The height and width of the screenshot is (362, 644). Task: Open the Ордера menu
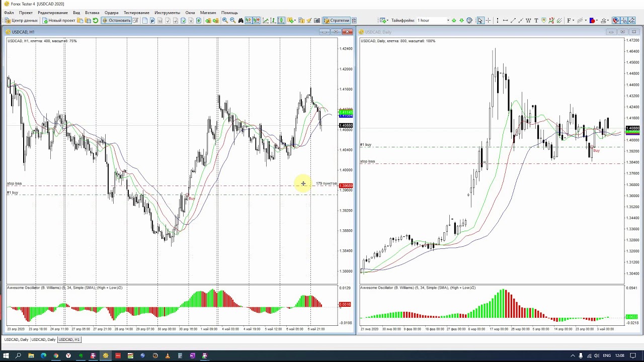pyautogui.click(x=112, y=13)
